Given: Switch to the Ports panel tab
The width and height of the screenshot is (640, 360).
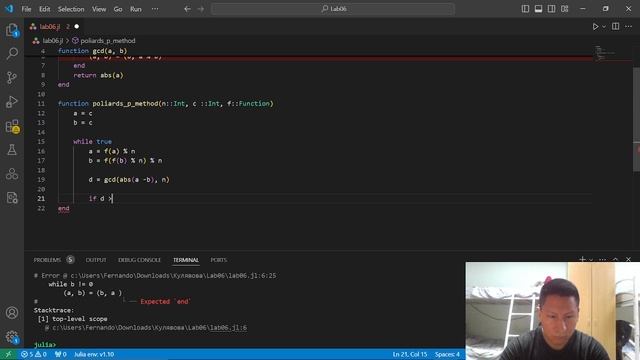Looking at the screenshot, I should 219,260.
